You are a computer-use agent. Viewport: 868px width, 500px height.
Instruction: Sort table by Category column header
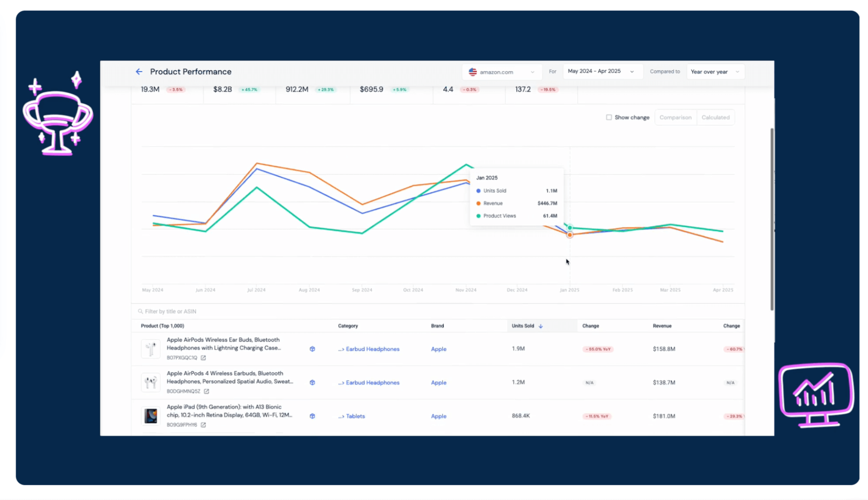pyautogui.click(x=348, y=326)
